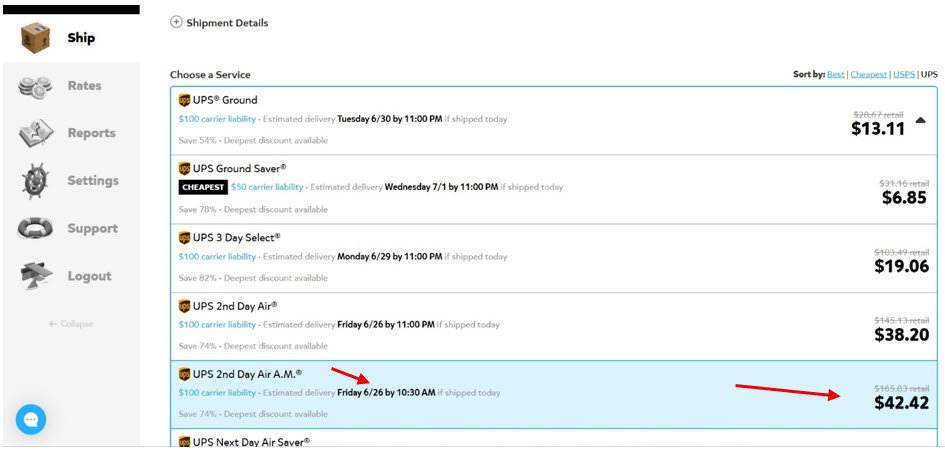
Task: Sort services by Best
Action: point(835,75)
